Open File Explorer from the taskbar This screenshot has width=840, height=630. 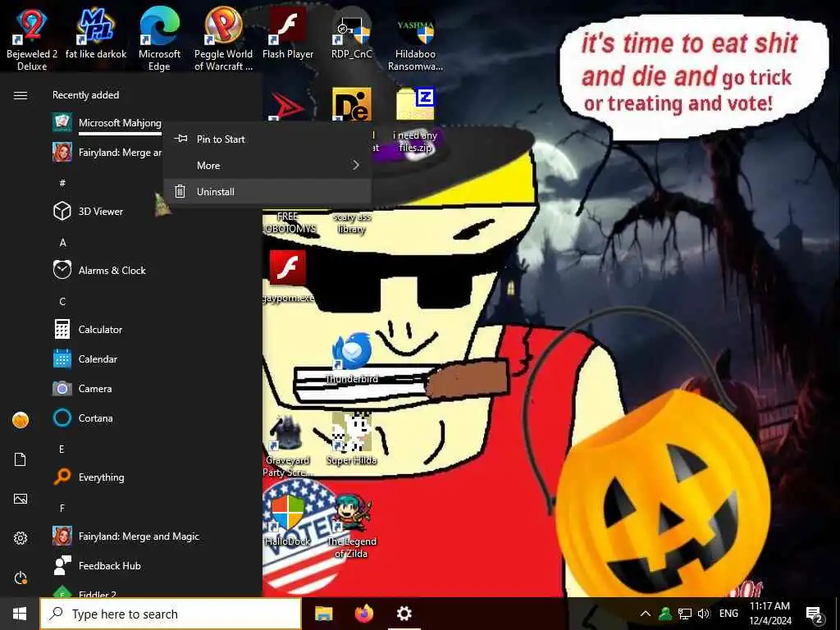323,614
